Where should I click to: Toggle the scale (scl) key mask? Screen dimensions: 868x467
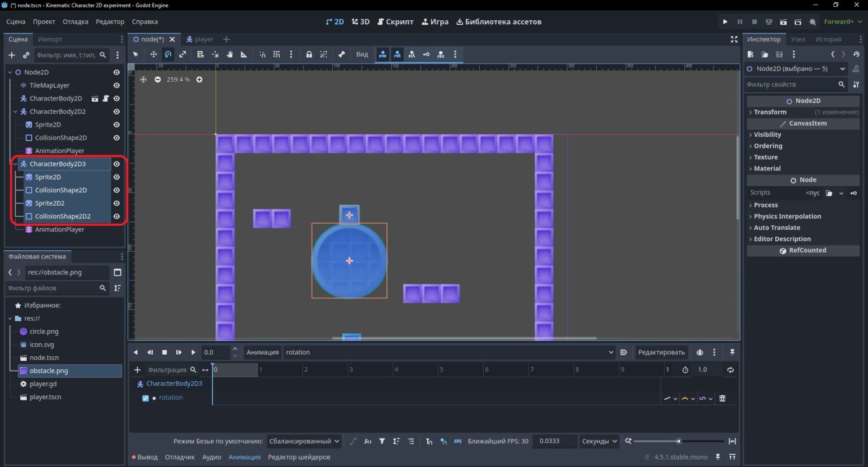412,54
